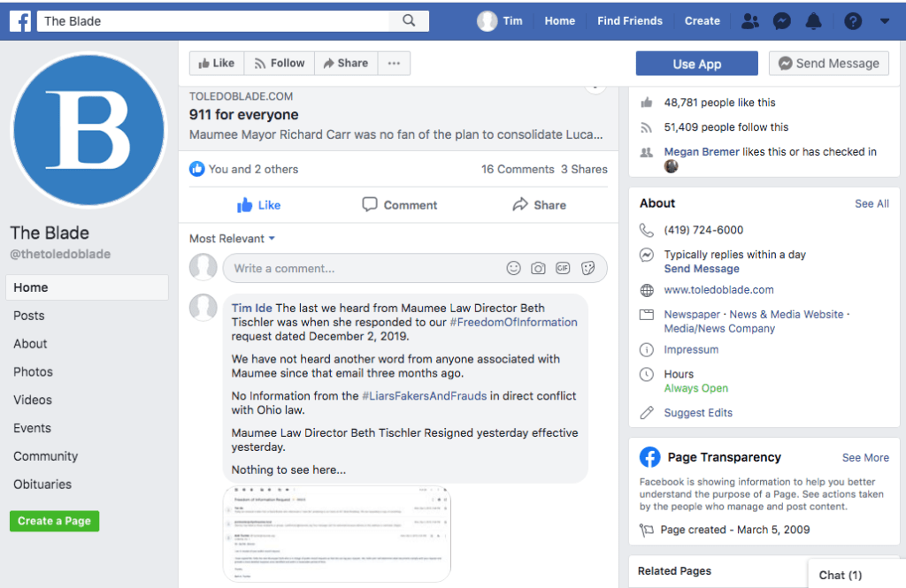The height and width of the screenshot is (588, 906).
Task: Insert an emoji in the comment box
Action: [513, 268]
